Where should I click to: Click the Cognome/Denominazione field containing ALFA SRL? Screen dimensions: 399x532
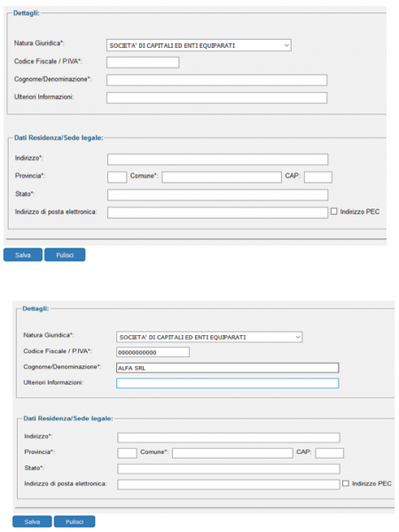tap(227, 368)
